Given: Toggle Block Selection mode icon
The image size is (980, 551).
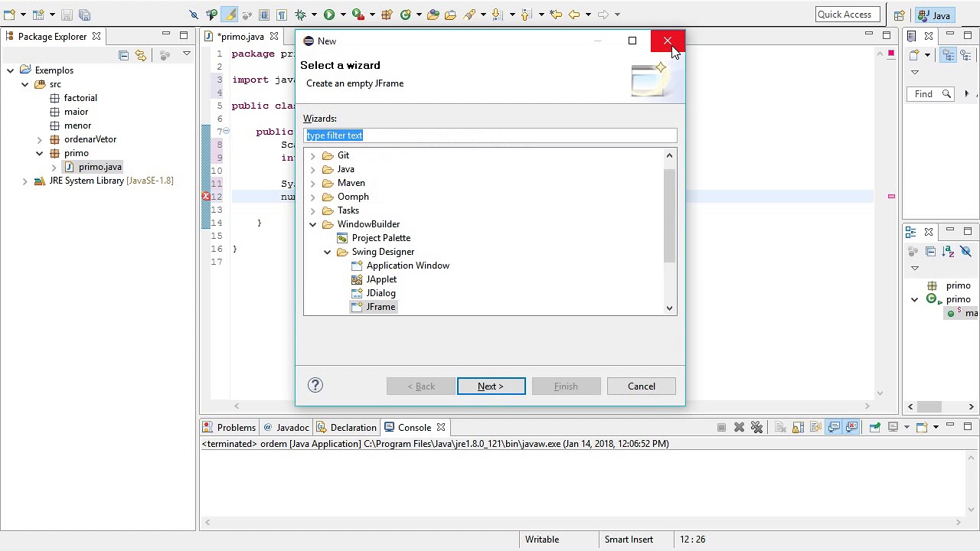Looking at the screenshot, I should pyautogui.click(x=264, y=15).
